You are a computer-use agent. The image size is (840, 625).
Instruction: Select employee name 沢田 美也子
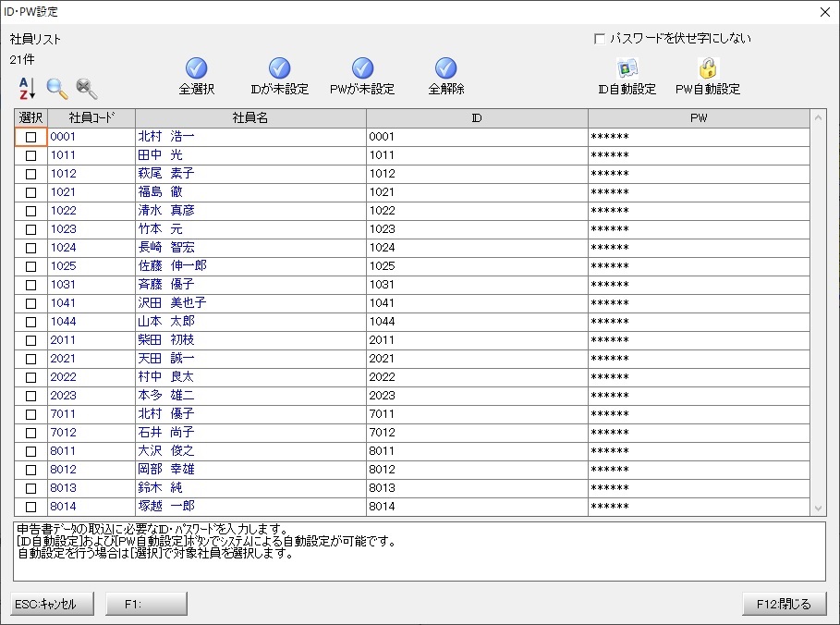point(250,303)
